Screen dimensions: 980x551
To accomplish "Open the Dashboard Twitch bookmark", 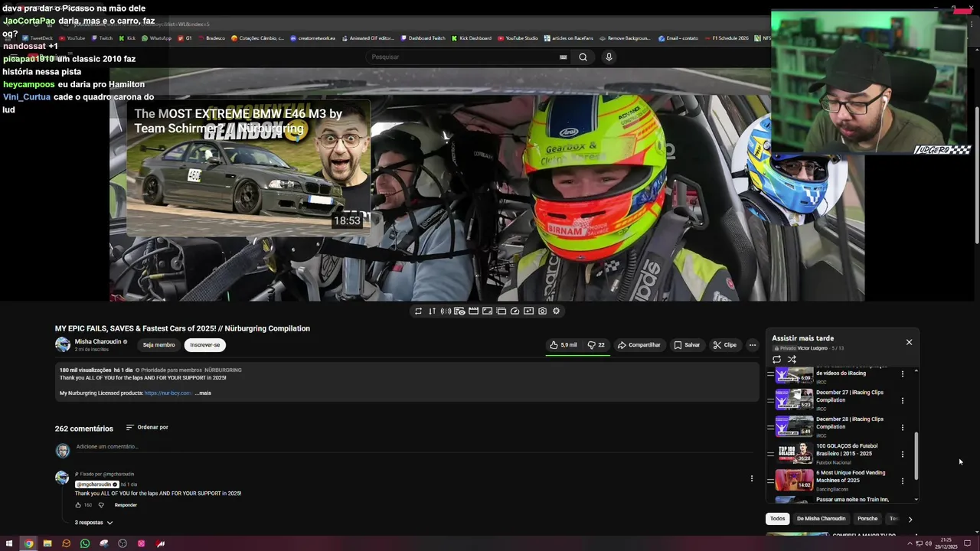I will click(423, 38).
